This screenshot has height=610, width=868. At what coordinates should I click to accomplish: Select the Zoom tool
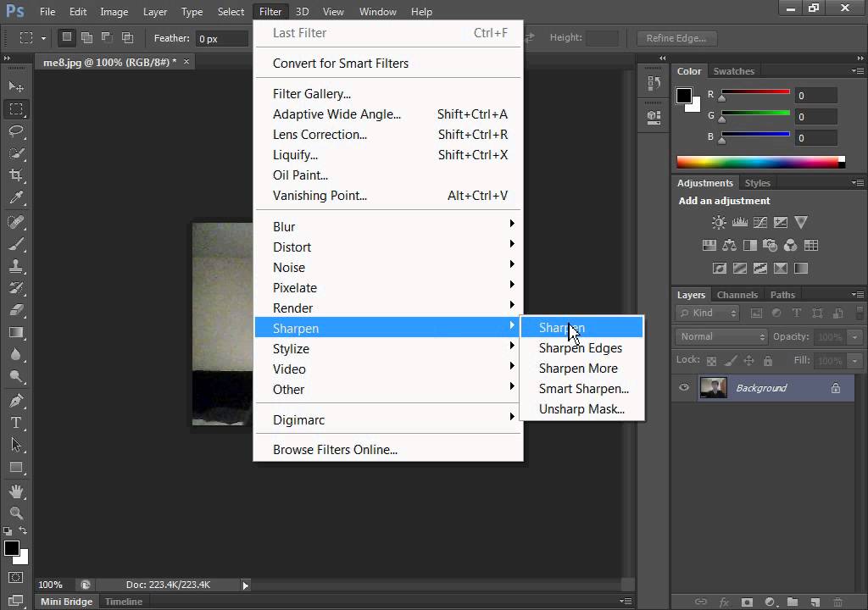tap(16, 513)
